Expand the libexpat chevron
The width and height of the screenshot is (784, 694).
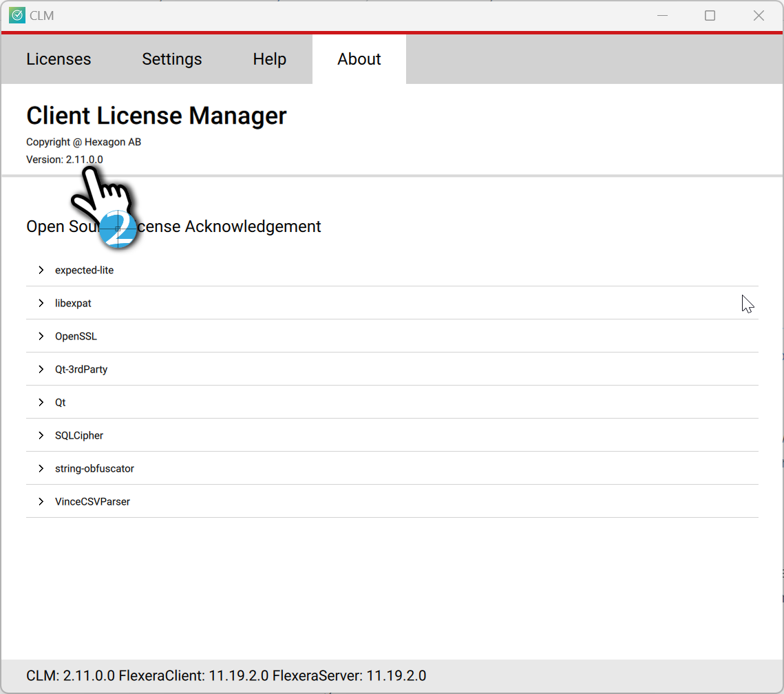point(41,303)
